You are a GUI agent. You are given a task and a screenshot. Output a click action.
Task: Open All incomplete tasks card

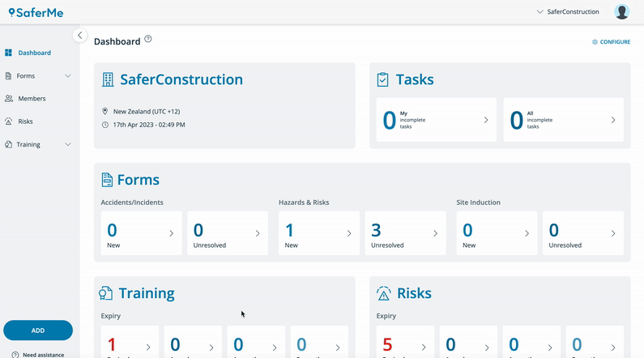[564, 120]
